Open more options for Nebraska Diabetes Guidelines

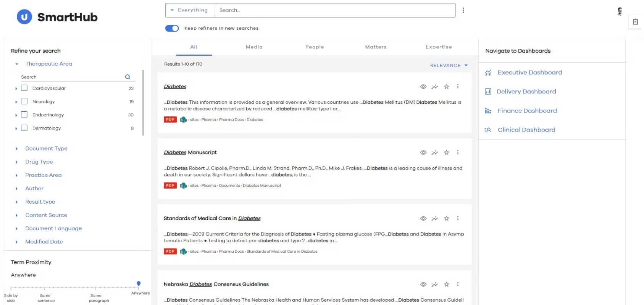pos(458,284)
